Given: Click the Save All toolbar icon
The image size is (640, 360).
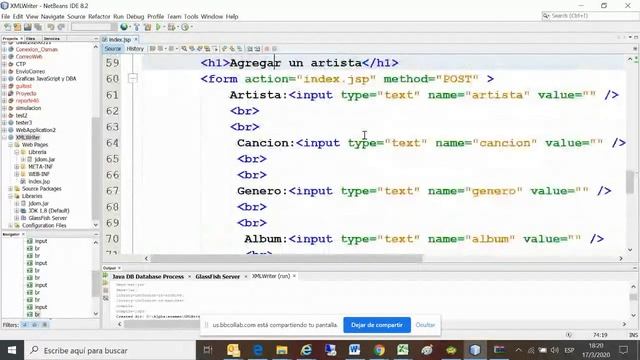Looking at the screenshot, I should [x=38, y=27].
